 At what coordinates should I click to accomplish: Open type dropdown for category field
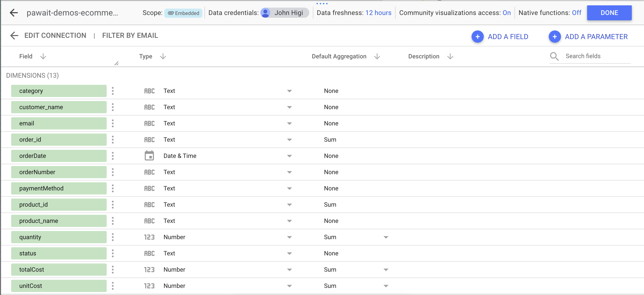(x=289, y=91)
